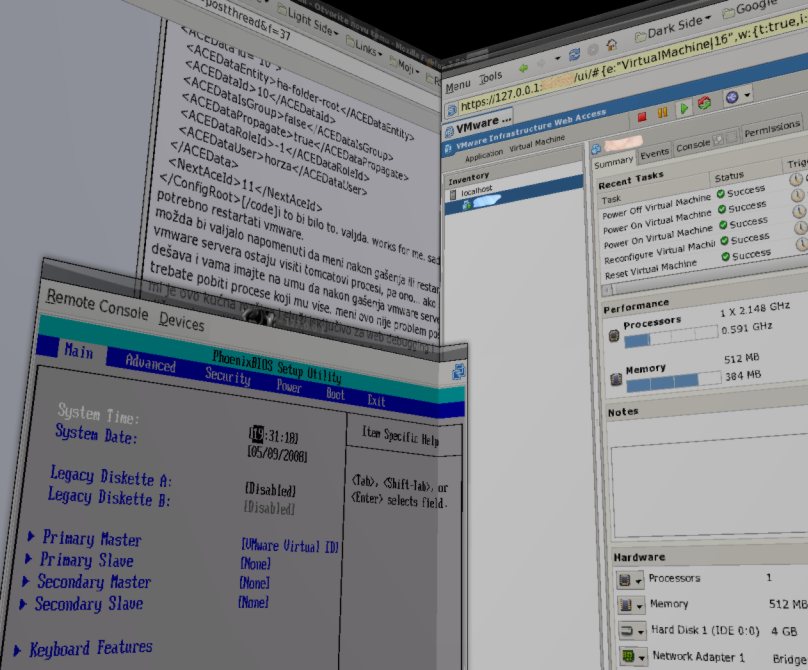Open the Events tab
This screenshot has width=808, height=670.
click(x=655, y=153)
